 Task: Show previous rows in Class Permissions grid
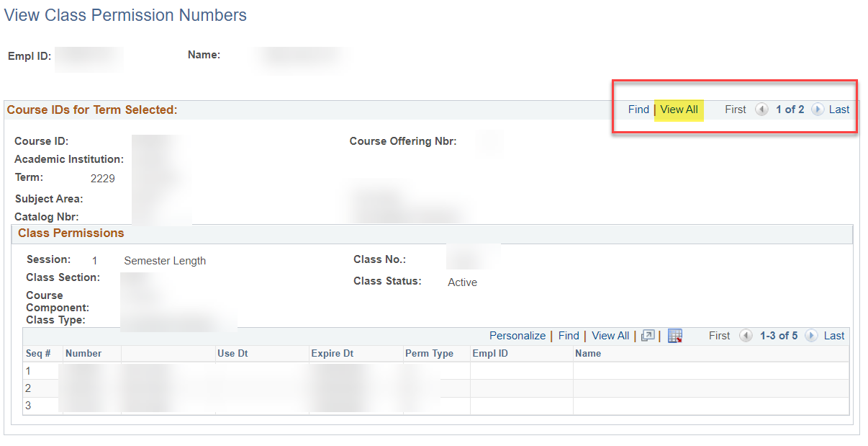[x=746, y=336]
